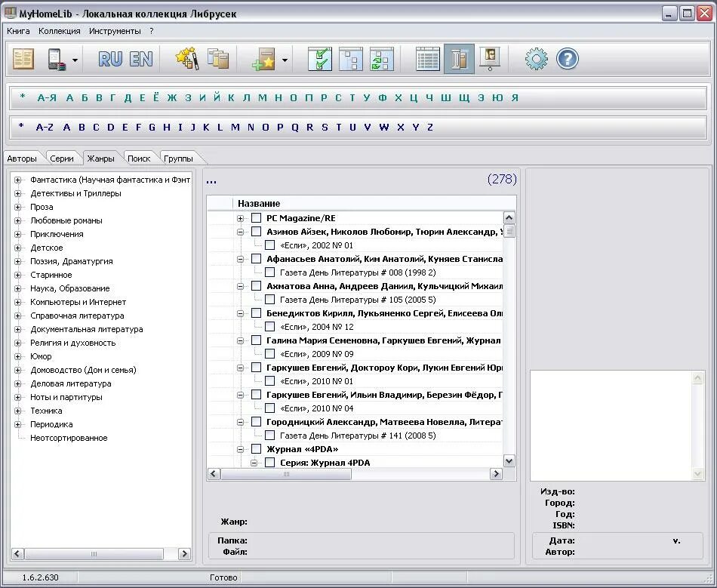Image resolution: width=717 pixels, height=588 pixels.
Task: Filter by Latin letter W
Action: point(384,127)
